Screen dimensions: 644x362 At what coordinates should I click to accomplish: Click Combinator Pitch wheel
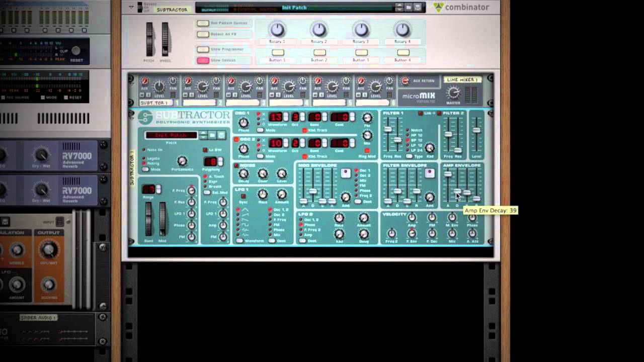pyautogui.click(x=149, y=39)
